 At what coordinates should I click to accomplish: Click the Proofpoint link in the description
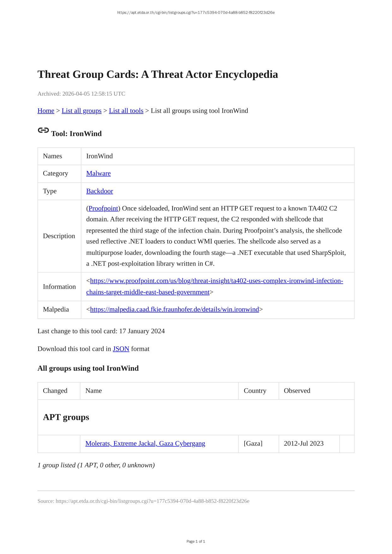[x=103, y=209]
